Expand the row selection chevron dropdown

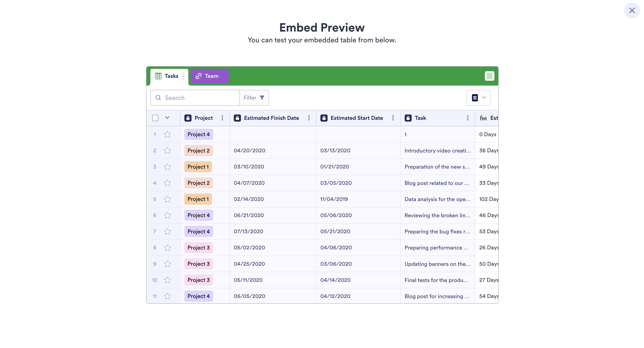click(167, 117)
